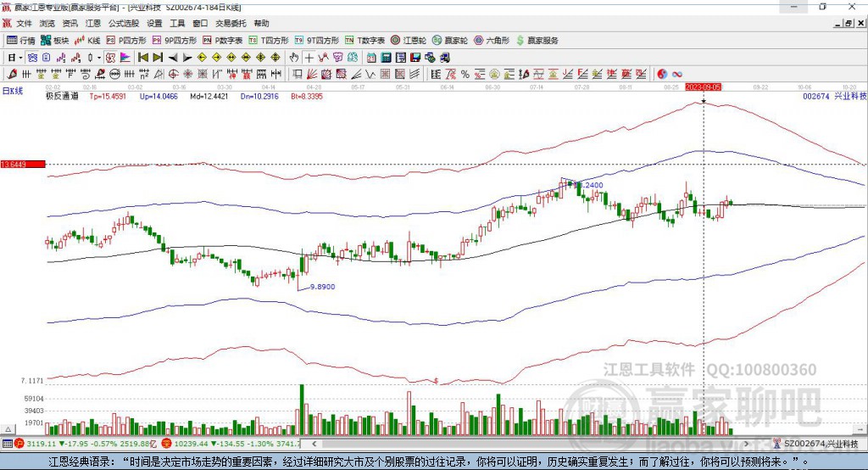Click the blue infinity symbol icon
This screenshot has height=470, width=868.
pos(677,74)
